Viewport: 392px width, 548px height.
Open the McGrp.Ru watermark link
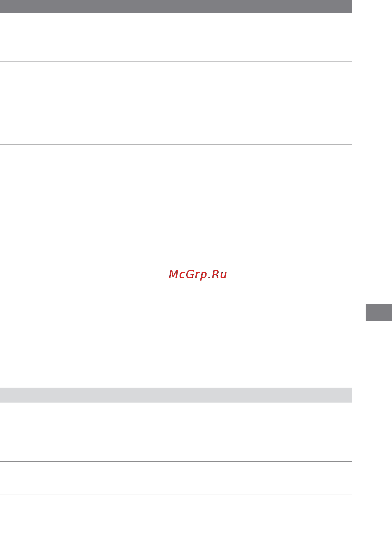198,275
